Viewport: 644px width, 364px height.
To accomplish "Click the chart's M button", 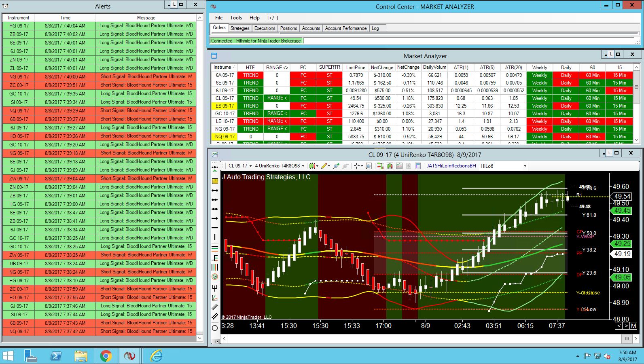I will [633, 326].
